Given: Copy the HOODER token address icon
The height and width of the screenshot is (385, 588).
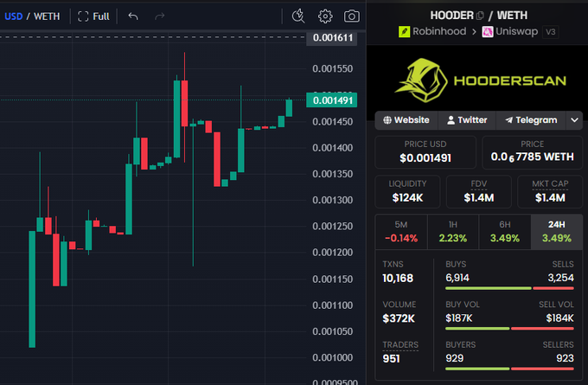Looking at the screenshot, I should pyautogui.click(x=481, y=16).
